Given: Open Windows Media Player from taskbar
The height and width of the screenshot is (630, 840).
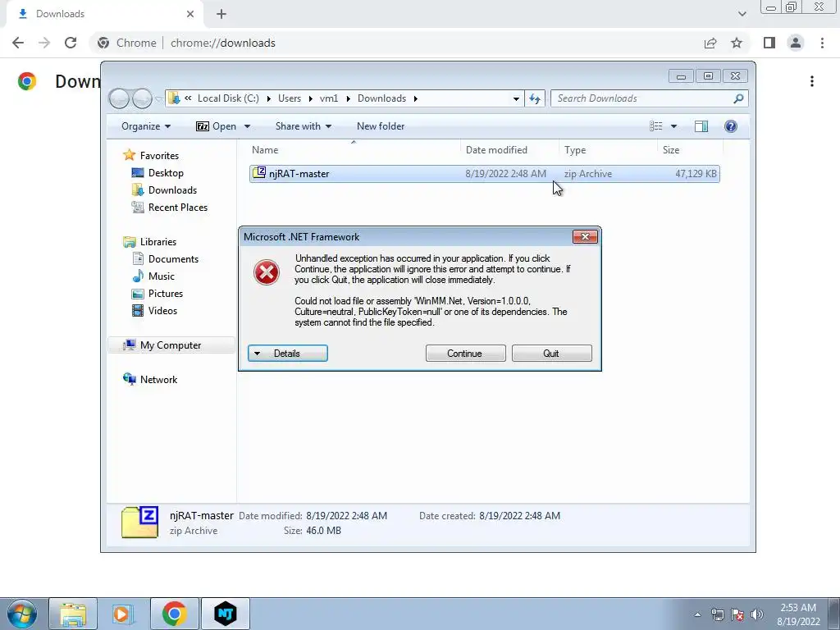Looking at the screenshot, I should tap(122, 614).
